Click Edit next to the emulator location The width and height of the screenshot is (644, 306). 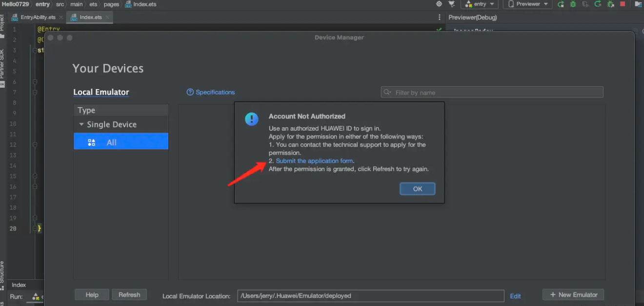pos(515,296)
